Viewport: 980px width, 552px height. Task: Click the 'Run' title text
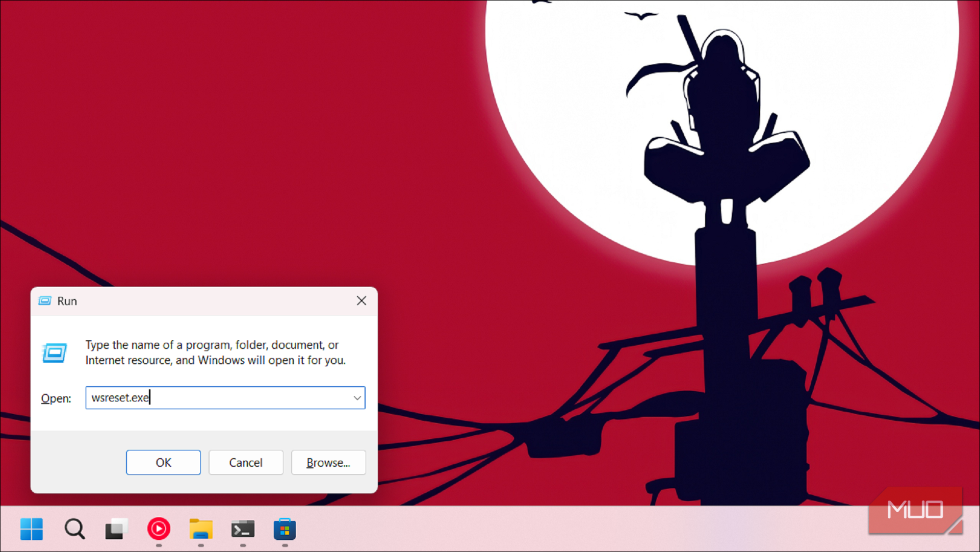(x=67, y=302)
